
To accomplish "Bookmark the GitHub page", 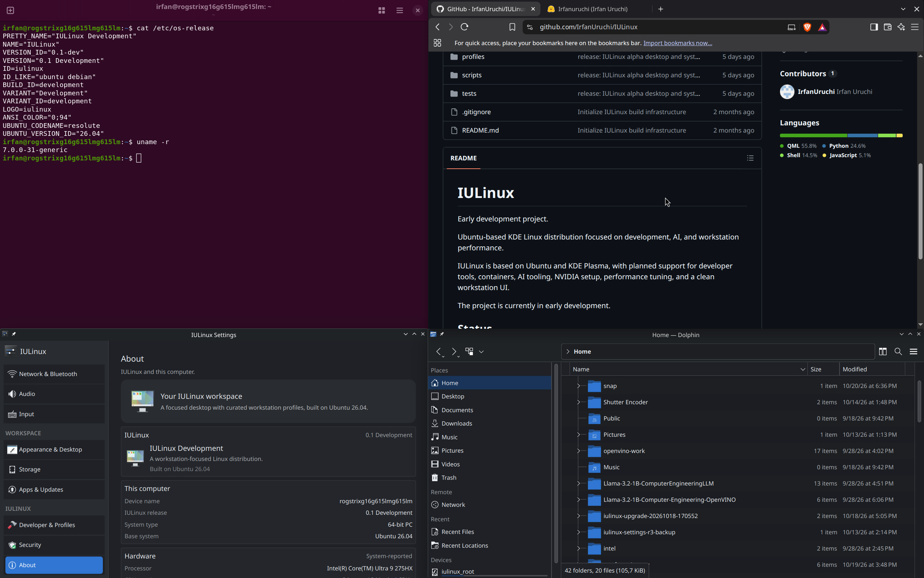I will click(512, 27).
